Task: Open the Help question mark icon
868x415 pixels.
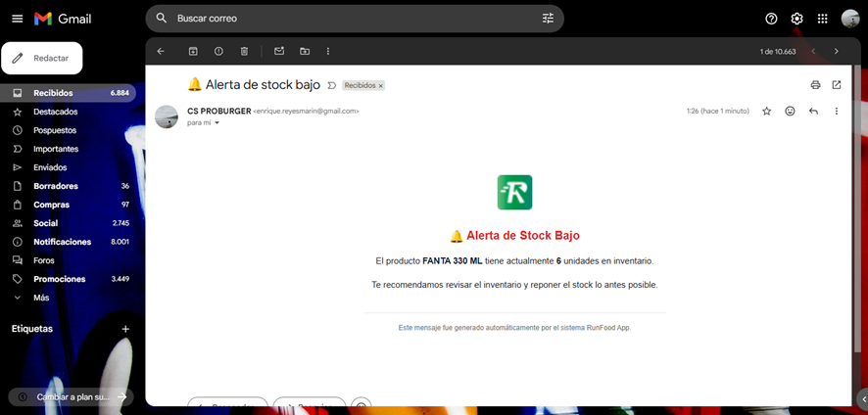Action: coord(771,19)
